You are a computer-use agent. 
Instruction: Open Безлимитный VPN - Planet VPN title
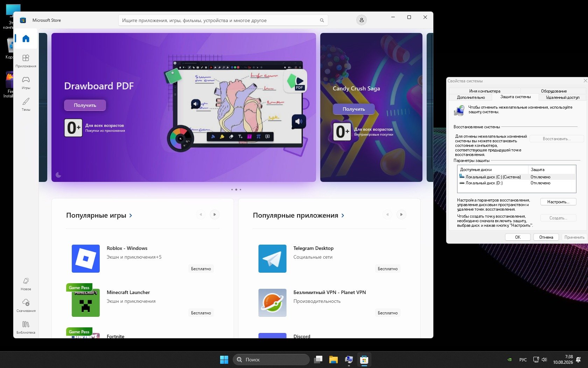point(330,292)
